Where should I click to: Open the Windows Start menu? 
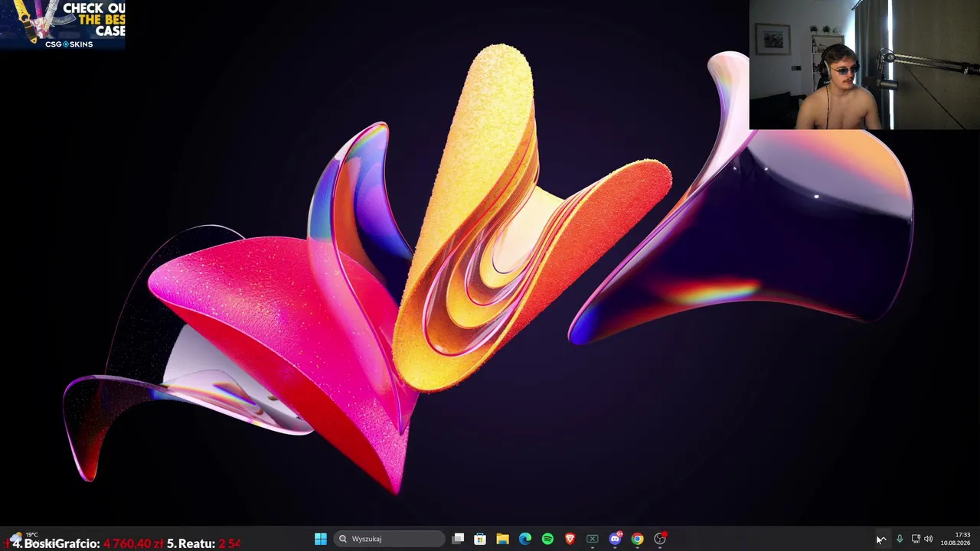[x=321, y=539]
